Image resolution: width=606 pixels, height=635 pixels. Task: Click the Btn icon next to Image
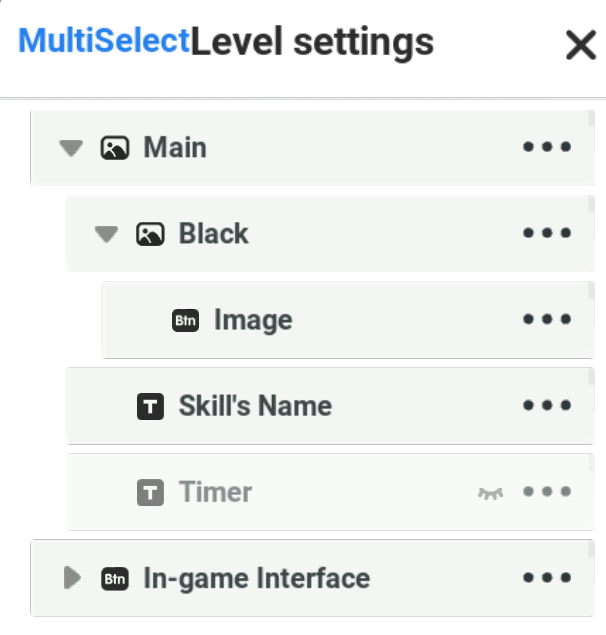[x=186, y=320]
